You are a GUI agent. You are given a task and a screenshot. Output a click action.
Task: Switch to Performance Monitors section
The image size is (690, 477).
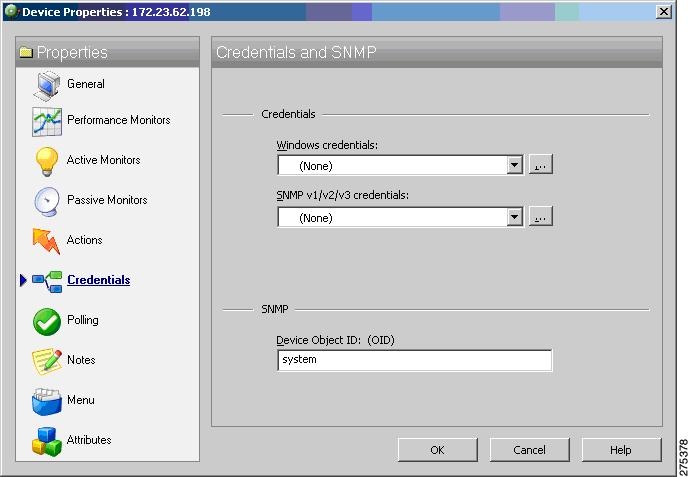pyautogui.click(x=119, y=120)
